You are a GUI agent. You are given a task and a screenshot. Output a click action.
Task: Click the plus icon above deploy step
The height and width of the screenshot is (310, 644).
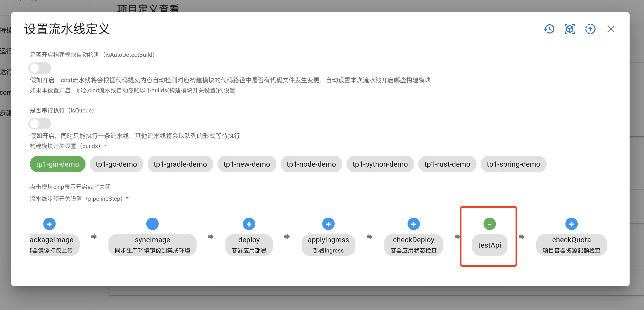pyautogui.click(x=249, y=224)
